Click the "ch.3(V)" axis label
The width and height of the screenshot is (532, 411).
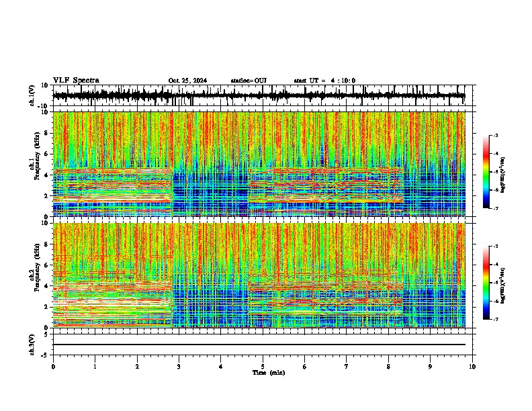[32, 345]
